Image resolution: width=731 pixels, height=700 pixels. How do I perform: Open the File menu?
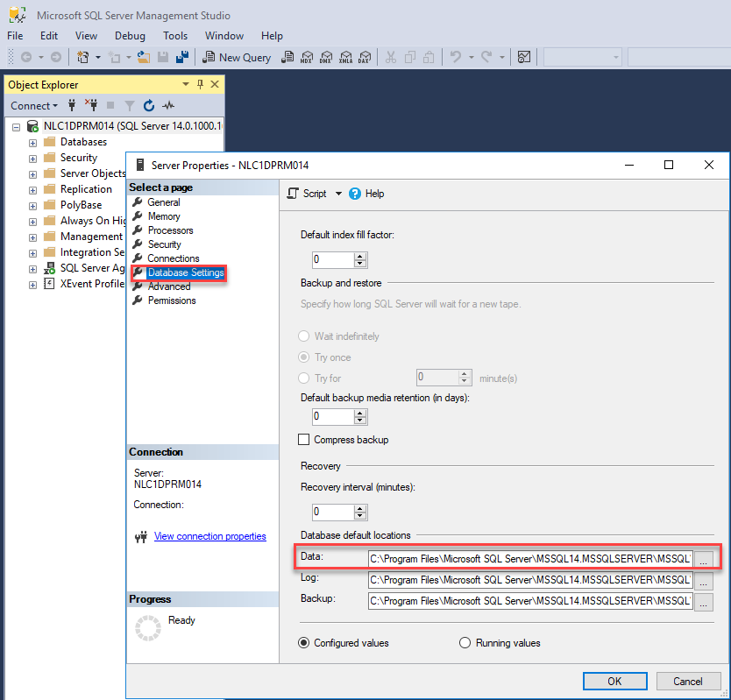point(15,36)
